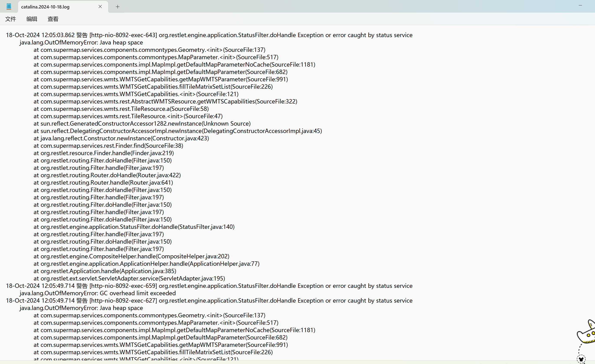Open the 编辑 (Edit) menu
The width and height of the screenshot is (595, 364).
tap(32, 19)
